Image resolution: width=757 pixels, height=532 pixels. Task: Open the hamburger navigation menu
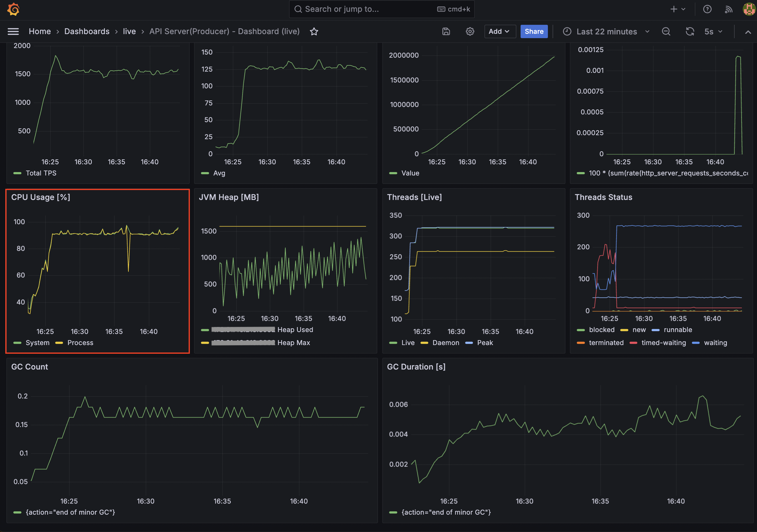(x=13, y=32)
